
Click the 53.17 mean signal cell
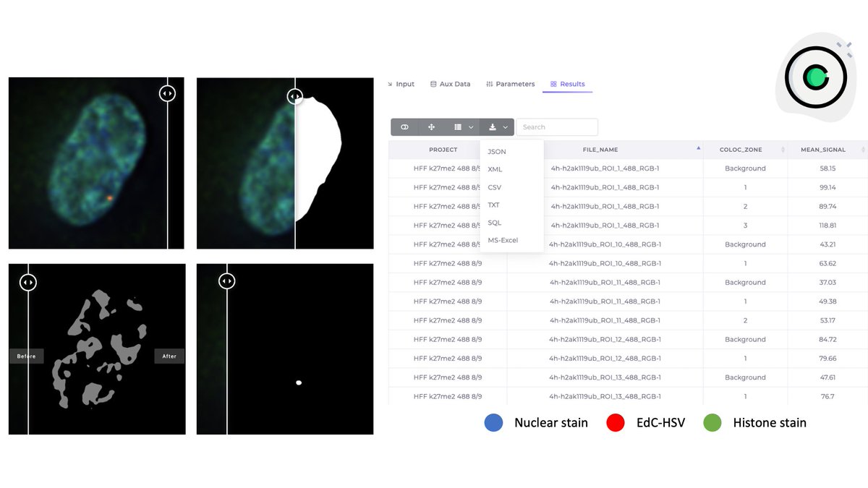(x=827, y=320)
